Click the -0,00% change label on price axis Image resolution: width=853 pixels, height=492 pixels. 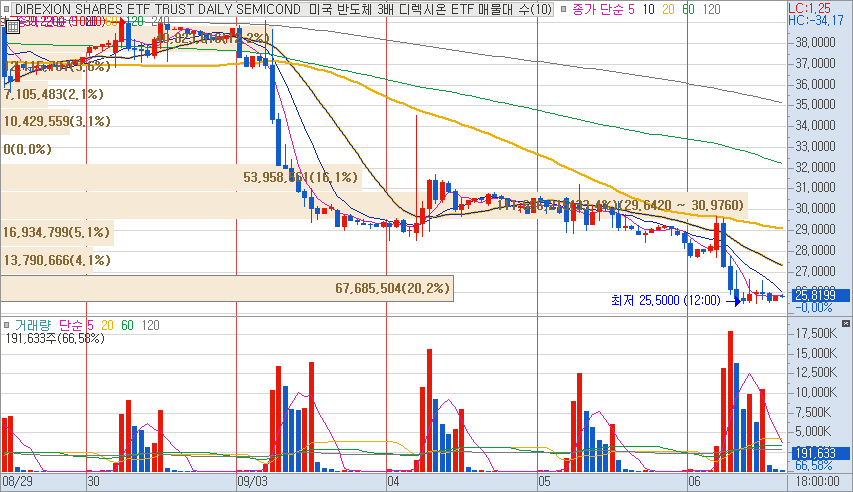coord(814,308)
